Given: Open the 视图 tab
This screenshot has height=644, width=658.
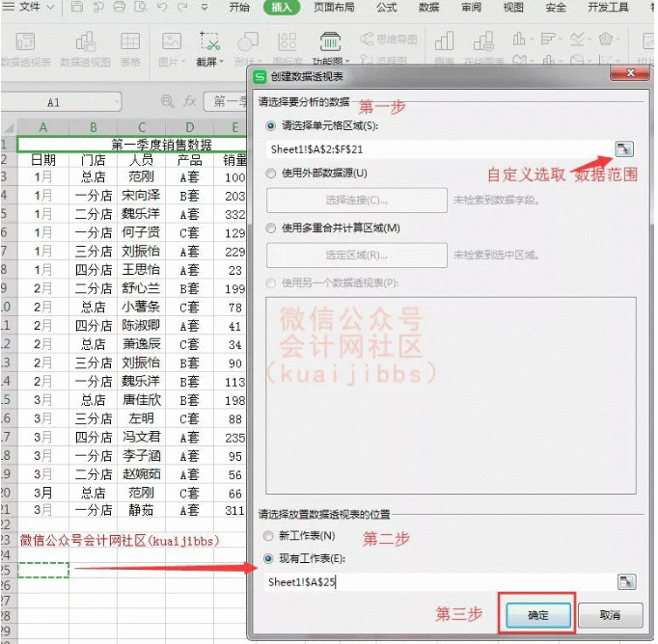Looking at the screenshot, I should click(x=513, y=7).
